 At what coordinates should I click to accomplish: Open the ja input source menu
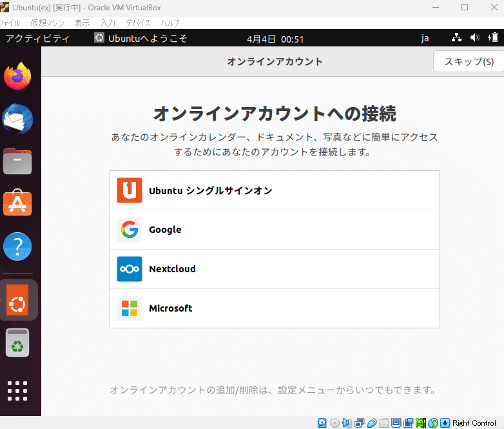coord(425,38)
